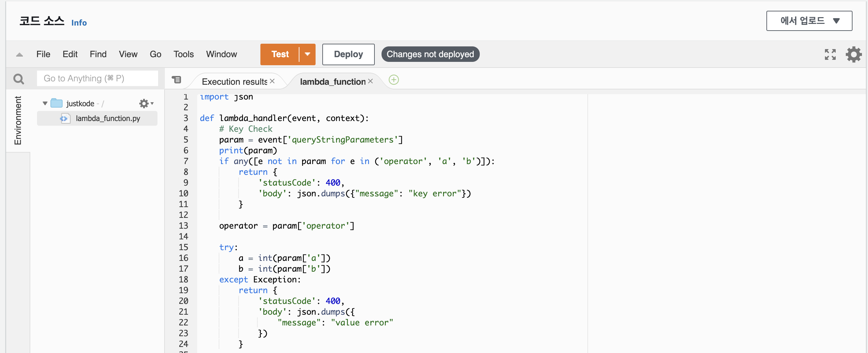Open the Test button dropdown arrow

[x=307, y=54]
